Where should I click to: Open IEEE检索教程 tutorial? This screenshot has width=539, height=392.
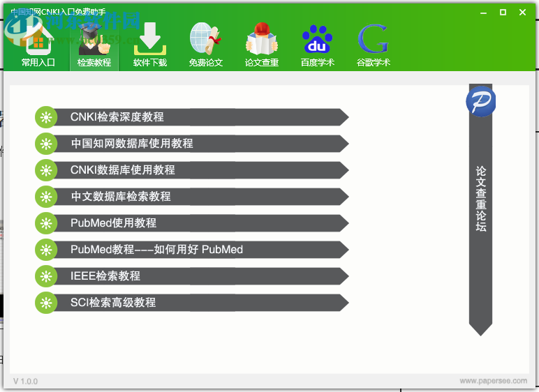[202, 276]
